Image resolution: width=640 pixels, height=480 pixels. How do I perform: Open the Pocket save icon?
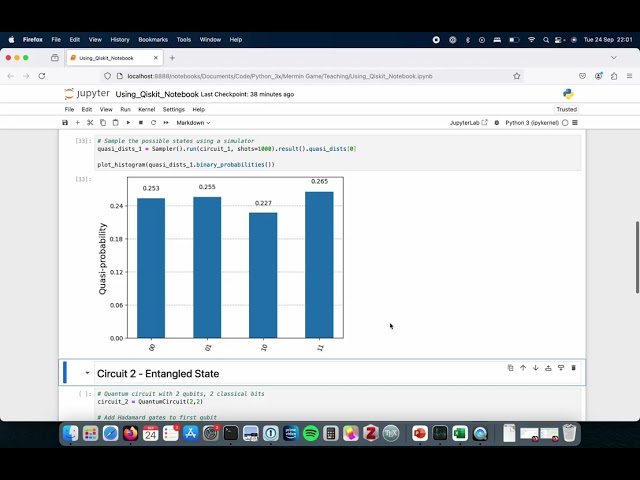[x=582, y=76]
